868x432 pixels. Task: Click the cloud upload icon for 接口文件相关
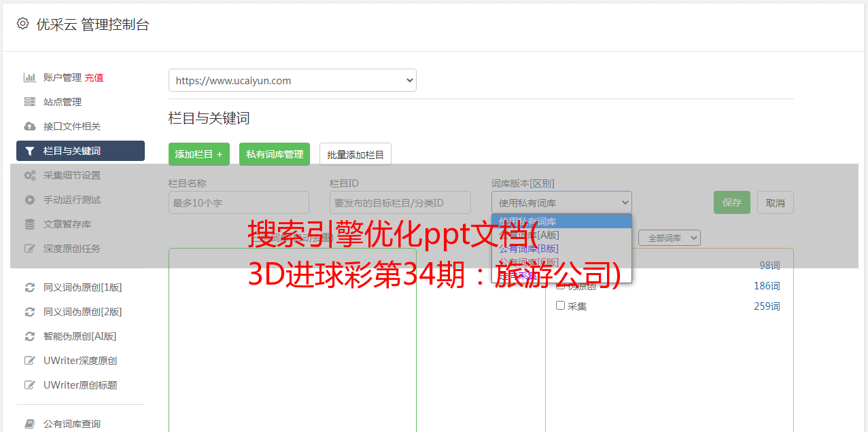30,126
